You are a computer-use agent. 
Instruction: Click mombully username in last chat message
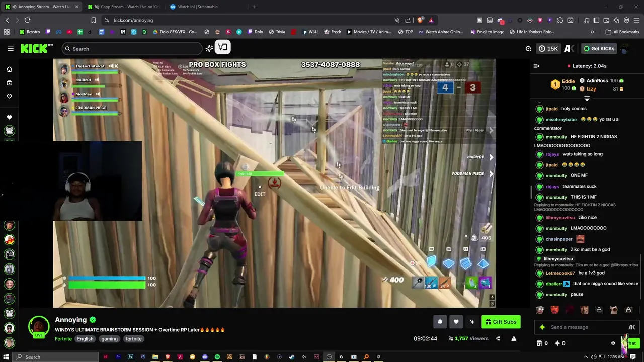(556, 295)
